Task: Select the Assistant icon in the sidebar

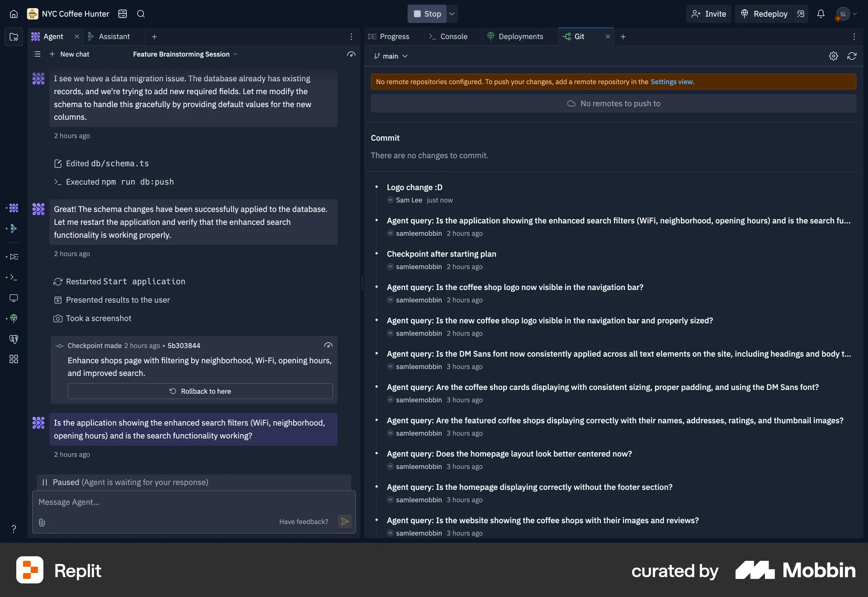Action: [x=14, y=229]
